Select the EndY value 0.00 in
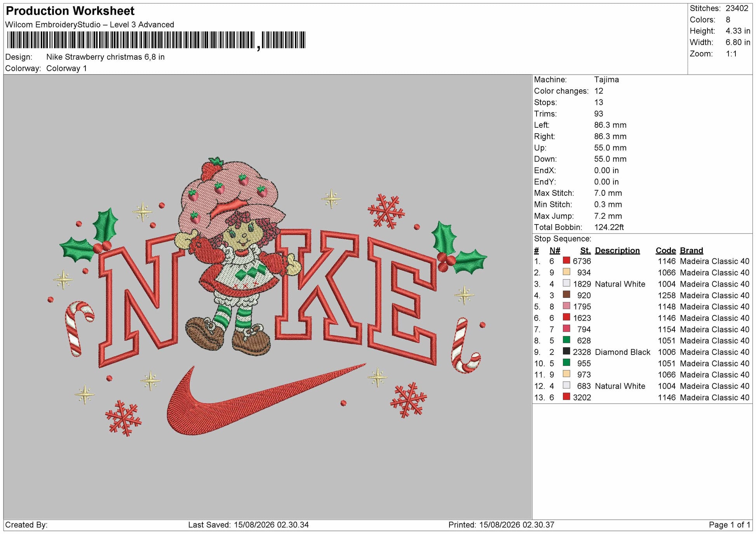 [606, 182]
